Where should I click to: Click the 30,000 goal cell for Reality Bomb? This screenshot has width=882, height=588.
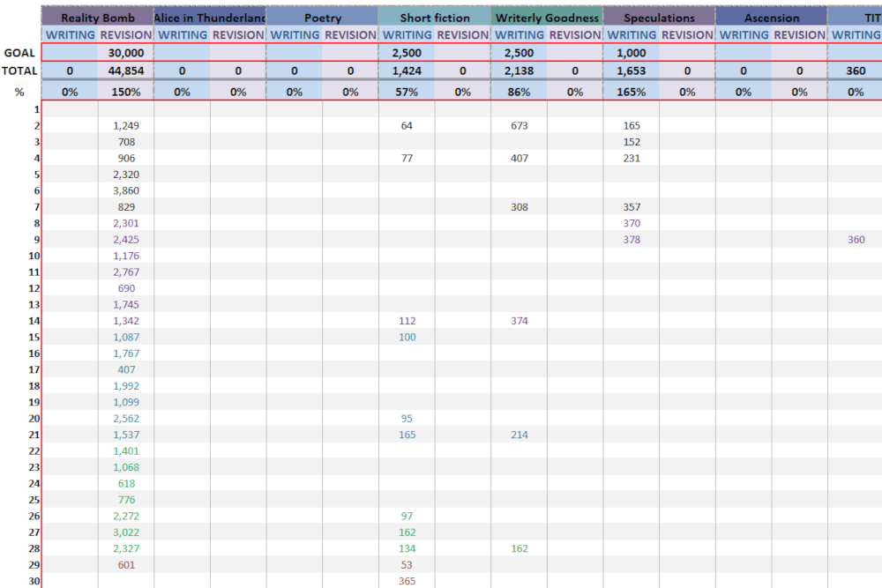pyautogui.click(x=126, y=53)
